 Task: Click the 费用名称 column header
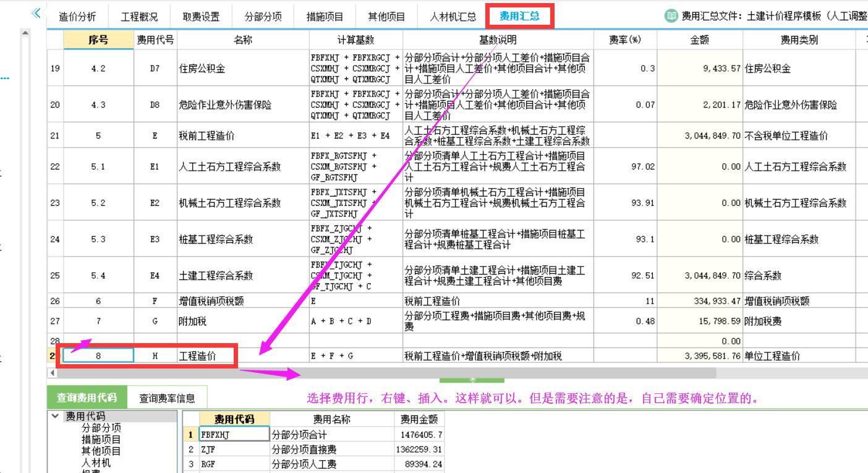pos(331,419)
